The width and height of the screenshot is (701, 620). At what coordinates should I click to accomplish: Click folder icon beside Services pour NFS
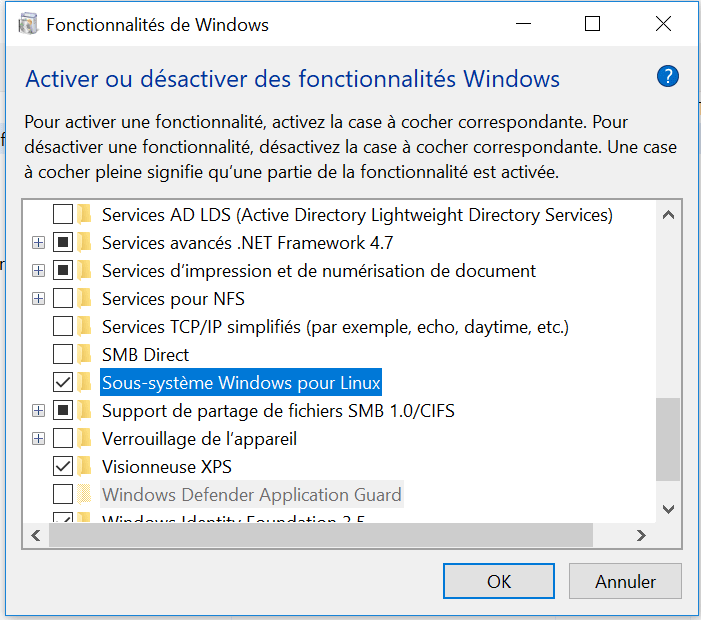click(86, 298)
